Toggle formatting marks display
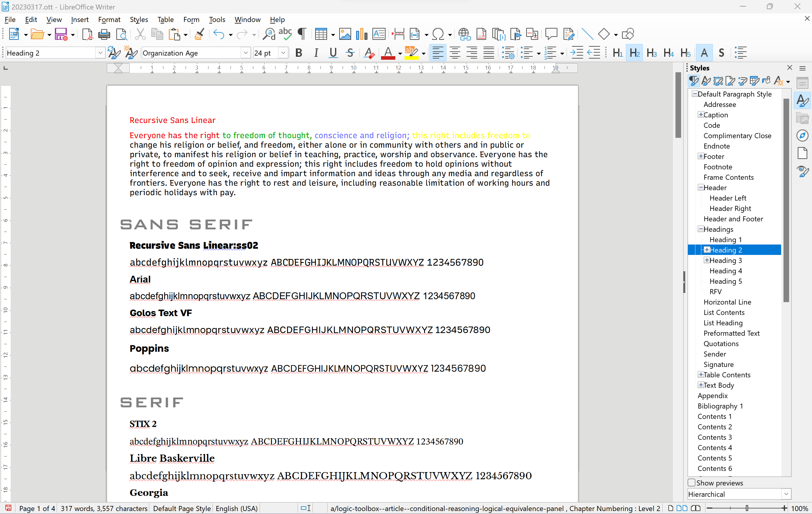This screenshot has width=812, height=514. [301, 34]
